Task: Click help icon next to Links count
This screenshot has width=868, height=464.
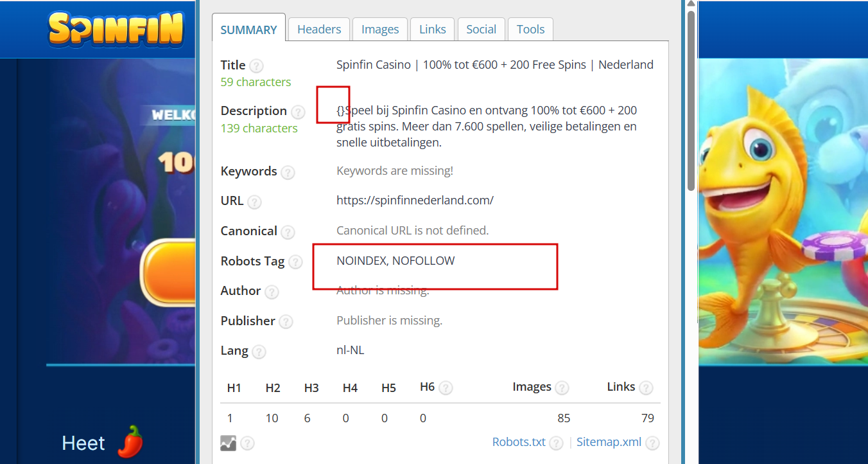Action: pyautogui.click(x=646, y=388)
